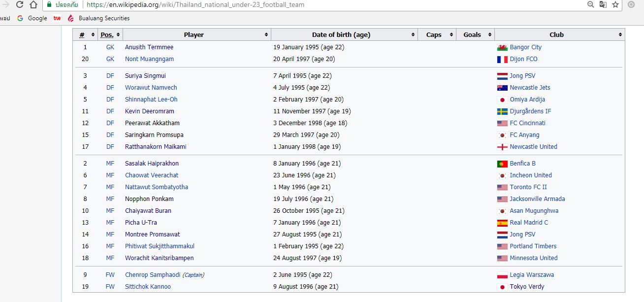The image size is (644, 302).
Task: Open the Portland Timbers club link
Action: coord(533,246)
